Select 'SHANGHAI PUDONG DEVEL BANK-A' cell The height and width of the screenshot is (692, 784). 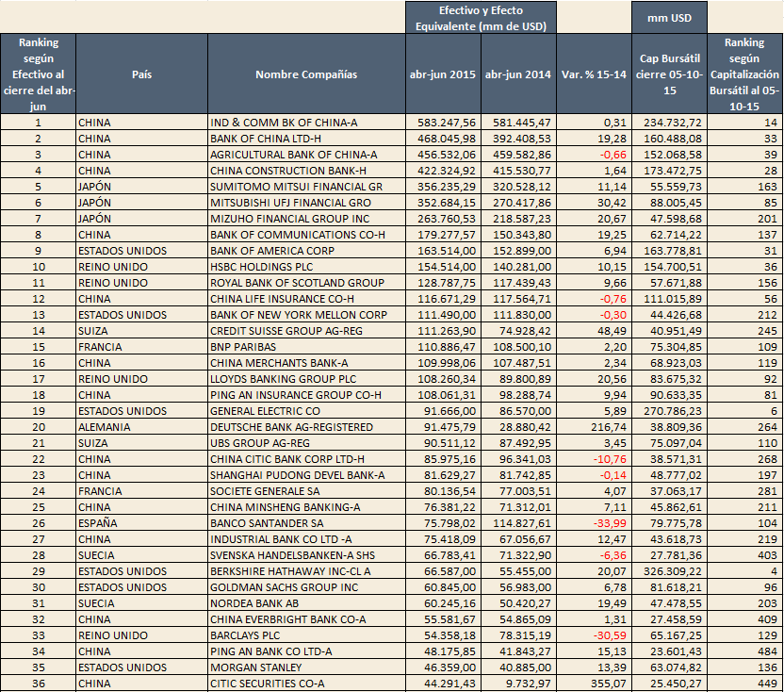tap(306, 475)
